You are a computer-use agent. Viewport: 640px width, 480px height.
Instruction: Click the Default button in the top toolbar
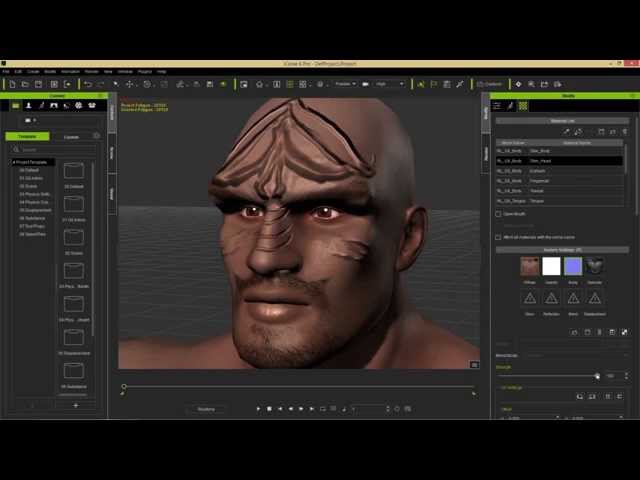[x=489, y=84]
